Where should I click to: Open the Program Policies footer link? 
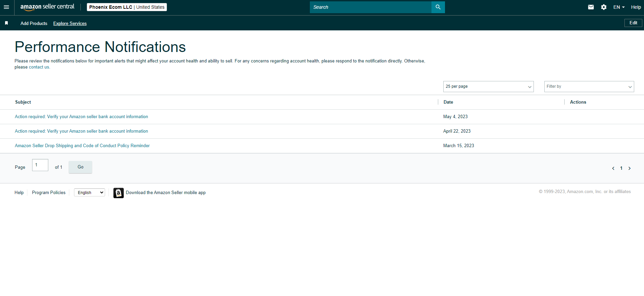click(49, 192)
